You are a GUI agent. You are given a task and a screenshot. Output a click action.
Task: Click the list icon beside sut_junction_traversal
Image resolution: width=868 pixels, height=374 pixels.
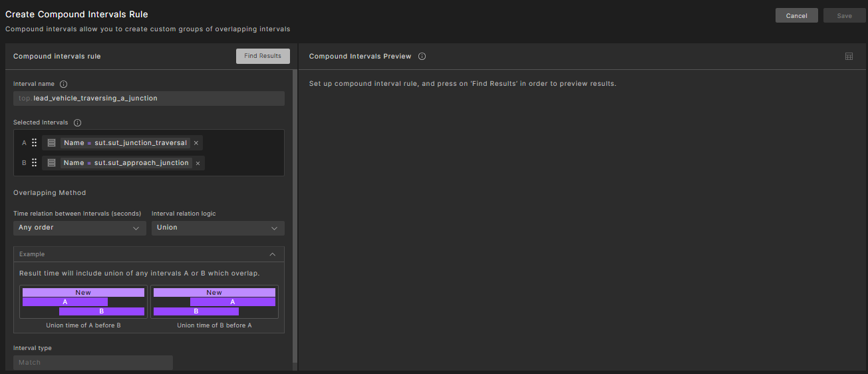tap(51, 143)
